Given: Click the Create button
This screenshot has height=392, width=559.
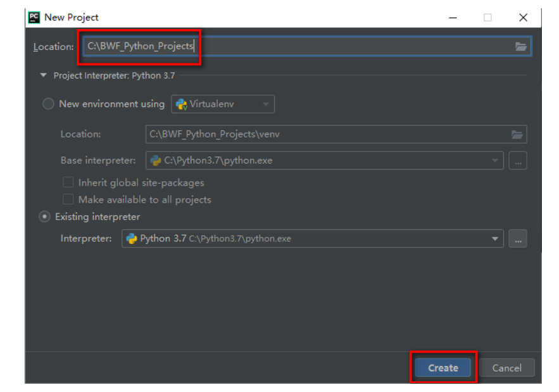Looking at the screenshot, I should 443,368.
